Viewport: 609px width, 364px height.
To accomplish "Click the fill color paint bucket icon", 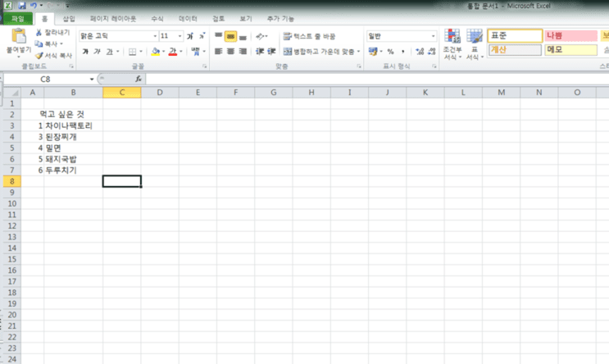I will pyautogui.click(x=156, y=52).
